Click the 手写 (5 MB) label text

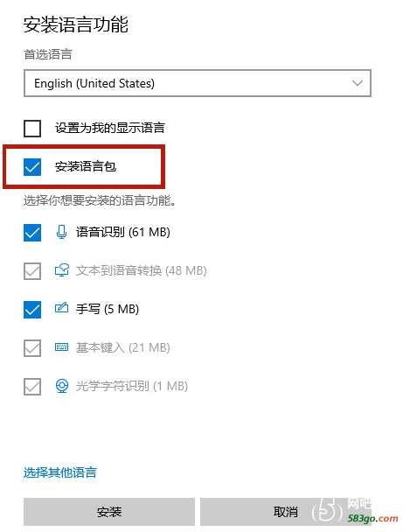(108, 309)
